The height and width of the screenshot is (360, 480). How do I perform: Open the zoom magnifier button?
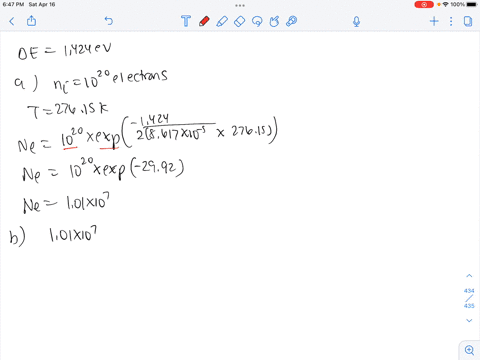point(469,350)
